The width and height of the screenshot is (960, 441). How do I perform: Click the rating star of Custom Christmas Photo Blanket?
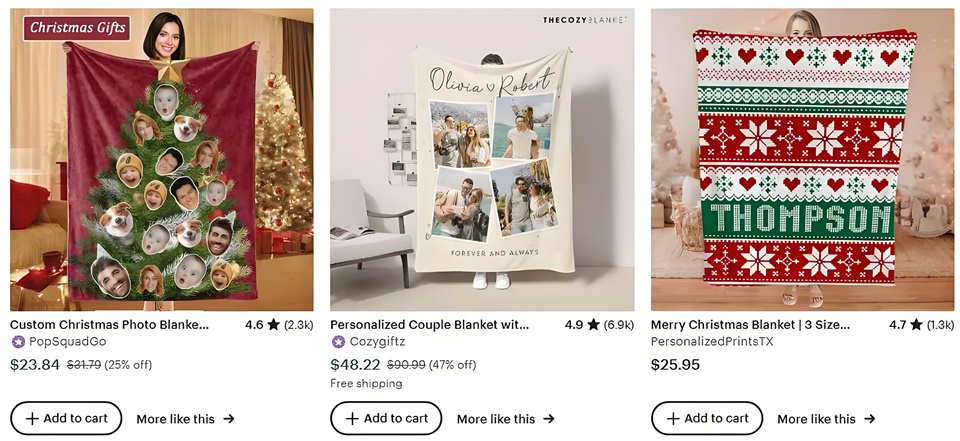273,325
